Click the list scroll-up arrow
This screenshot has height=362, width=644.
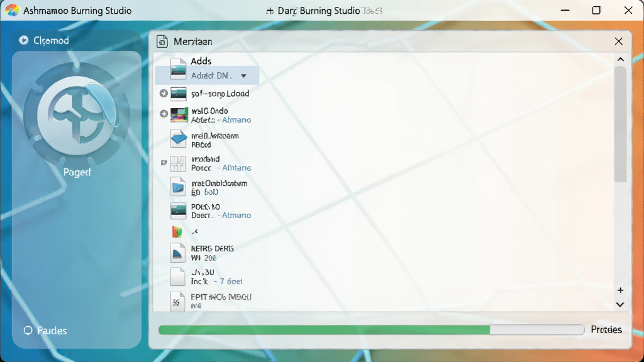pyautogui.click(x=621, y=60)
